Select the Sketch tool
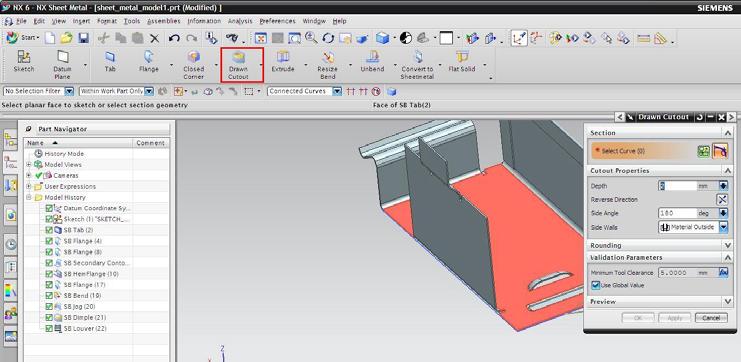This screenshot has height=362, width=741. [x=24, y=62]
